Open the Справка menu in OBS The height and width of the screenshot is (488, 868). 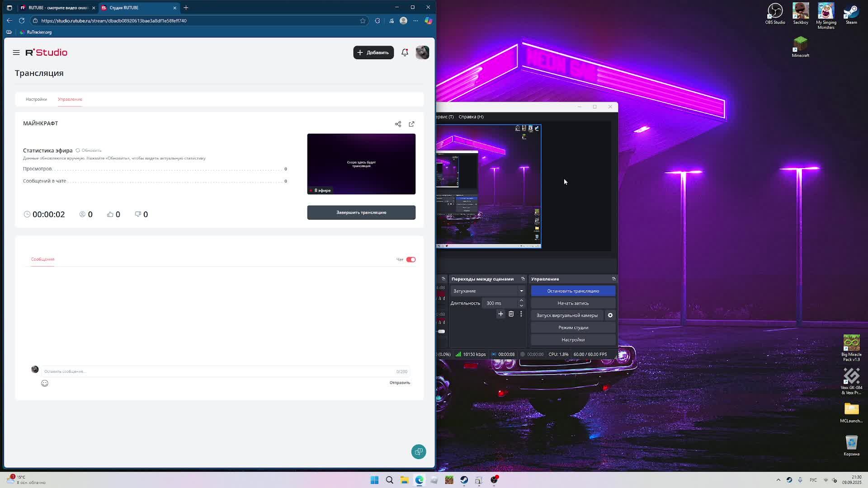pos(471,117)
